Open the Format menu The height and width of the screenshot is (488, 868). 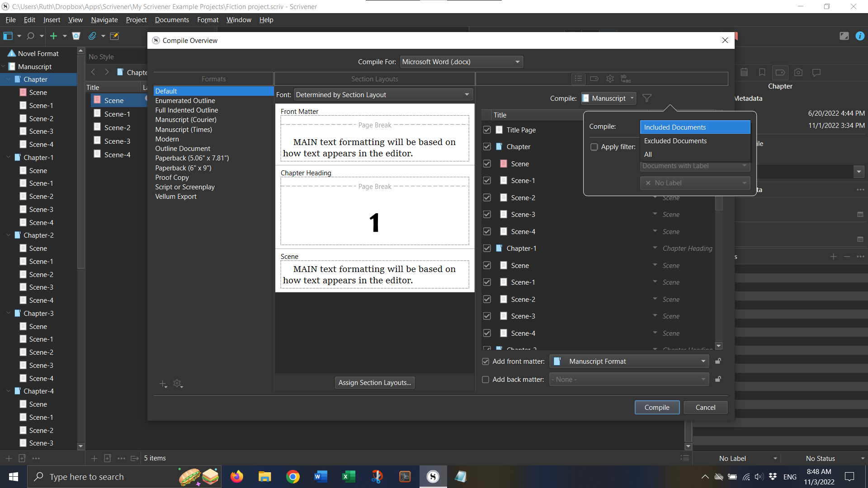(x=208, y=20)
